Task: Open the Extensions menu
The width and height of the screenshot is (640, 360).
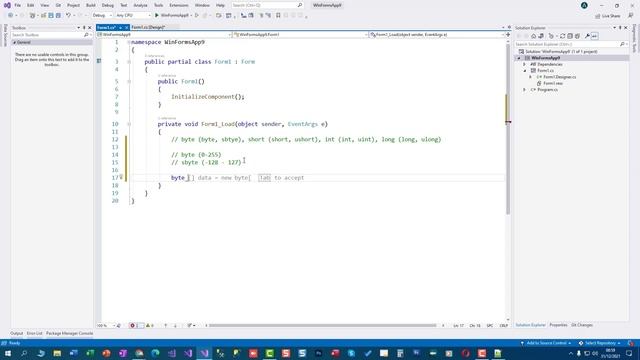Action: click(x=179, y=5)
